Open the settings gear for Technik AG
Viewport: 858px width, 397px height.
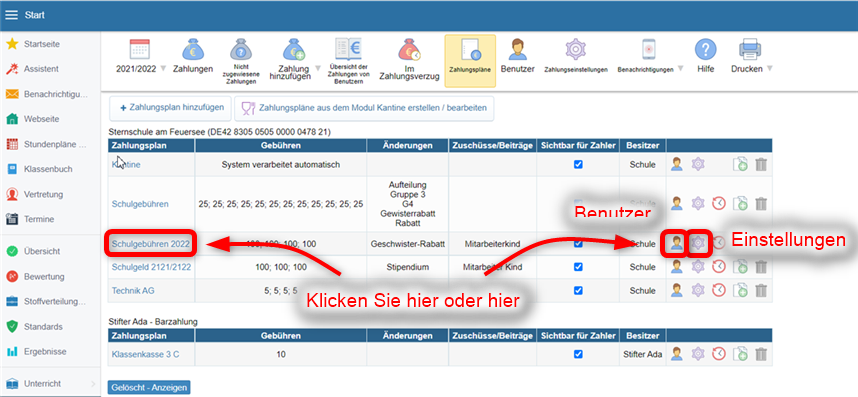[698, 290]
